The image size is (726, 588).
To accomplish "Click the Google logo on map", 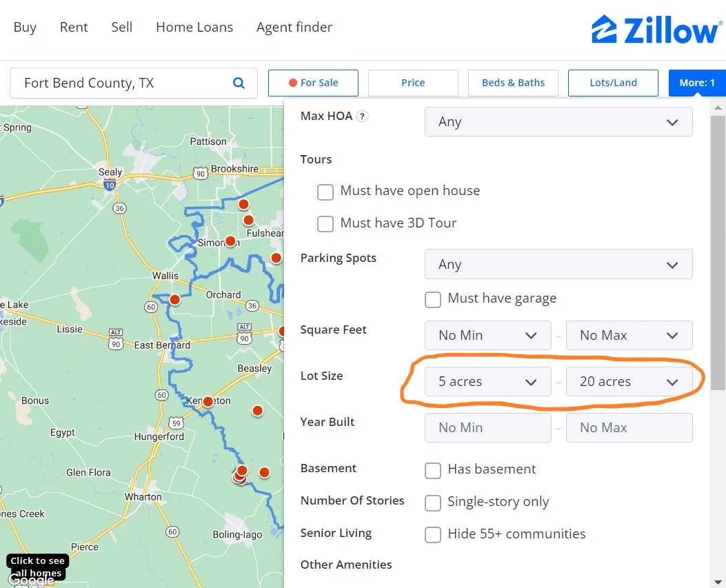I will coord(32,580).
